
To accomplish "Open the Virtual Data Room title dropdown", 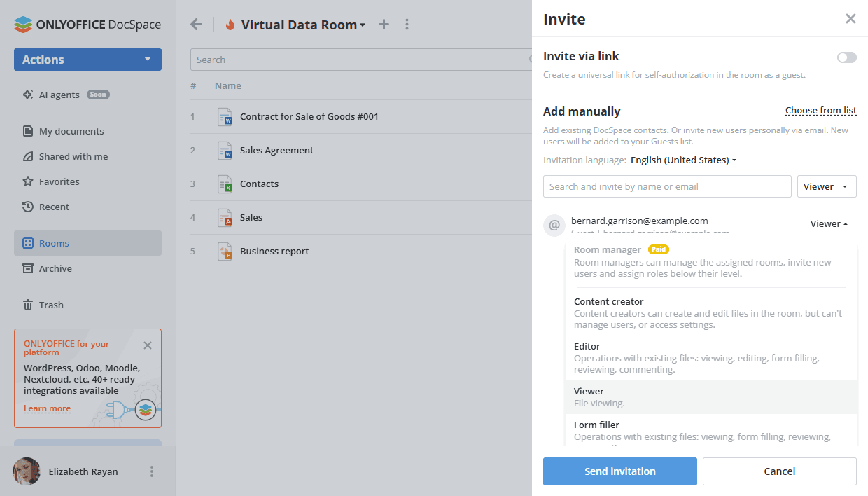I will click(x=363, y=24).
